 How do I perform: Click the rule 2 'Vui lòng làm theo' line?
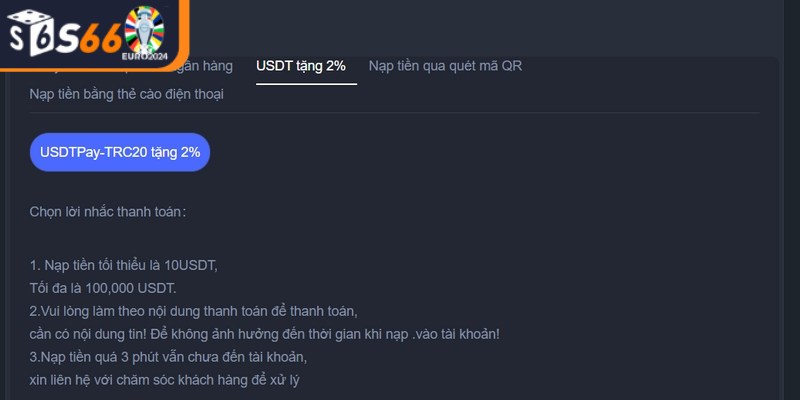click(194, 310)
